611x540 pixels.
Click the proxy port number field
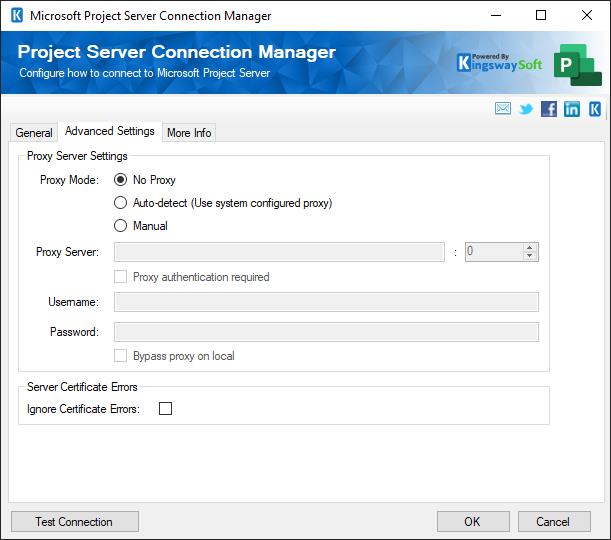(494, 252)
